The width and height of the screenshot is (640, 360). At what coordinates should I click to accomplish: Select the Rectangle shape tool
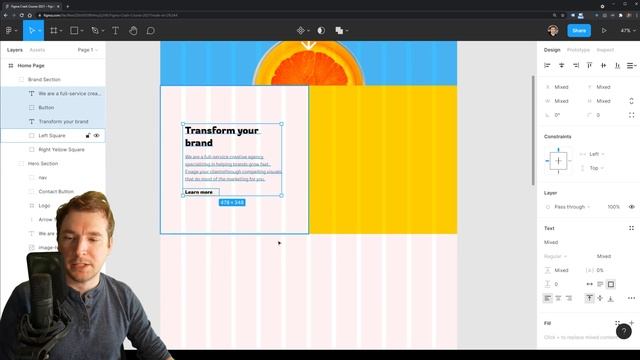(x=74, y=31)
